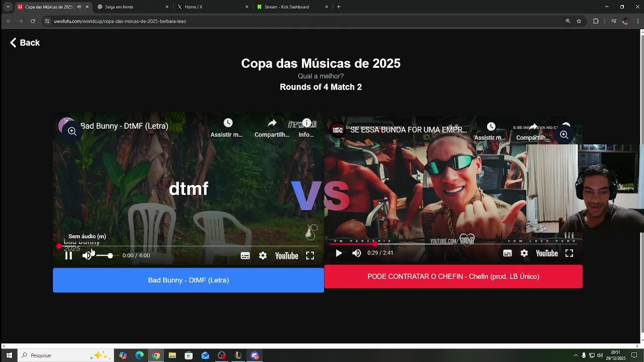View site information icon in address bar
Viewport: 644px width, 362px height.
click(x=47, y=21)
